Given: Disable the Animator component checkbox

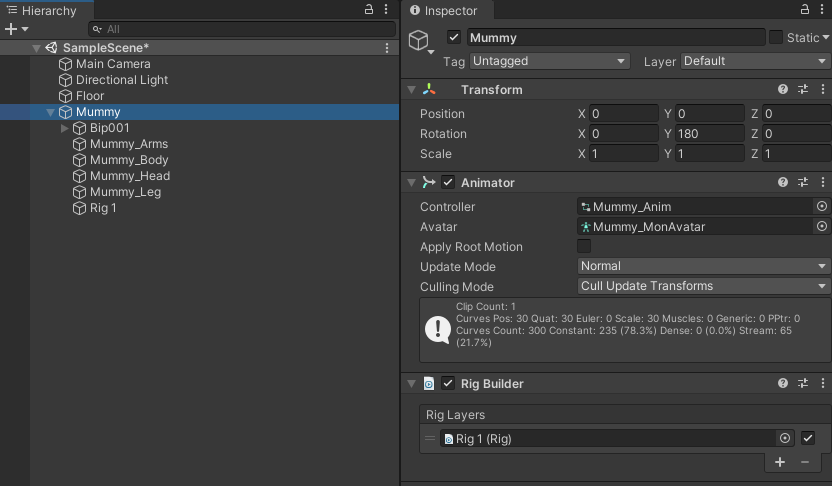Looking at the screenshot, I should (448, 182).
